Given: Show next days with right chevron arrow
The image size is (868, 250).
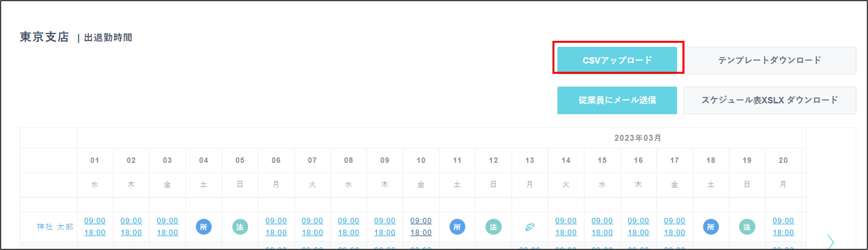Looking at the screenshot, I should [x=831, y=242].
